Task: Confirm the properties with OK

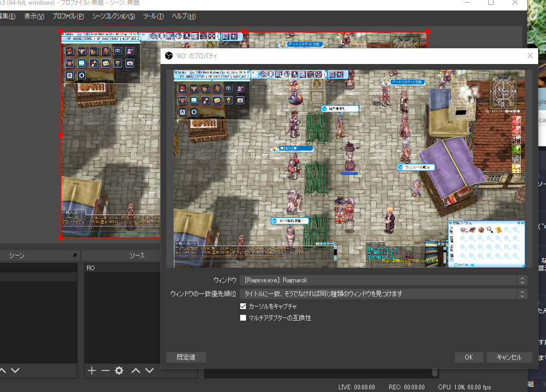Action: pyautogui.click(x=469, y=357)
